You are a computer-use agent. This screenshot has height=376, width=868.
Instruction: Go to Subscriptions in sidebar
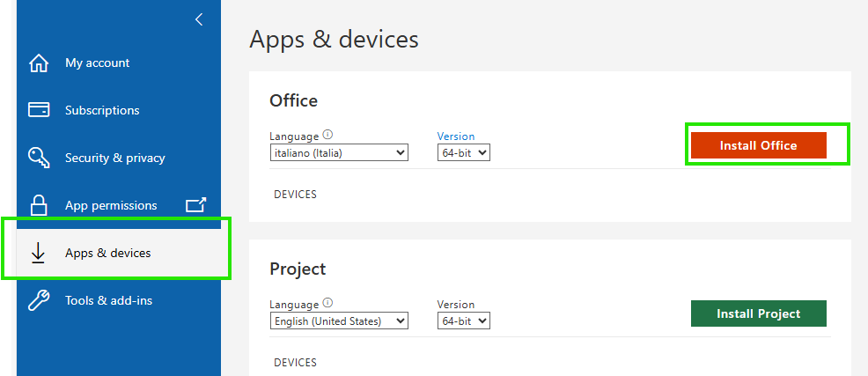click(102, 110)
